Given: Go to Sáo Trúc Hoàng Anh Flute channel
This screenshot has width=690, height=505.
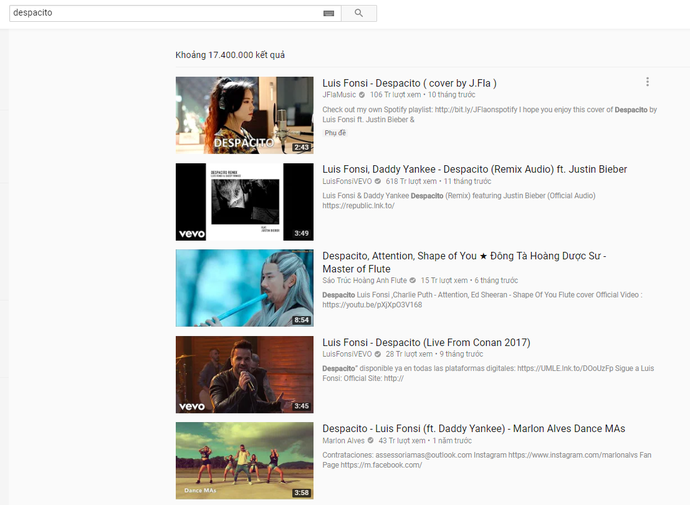Looking at the screenshot, I should click(x=364, y=280).
